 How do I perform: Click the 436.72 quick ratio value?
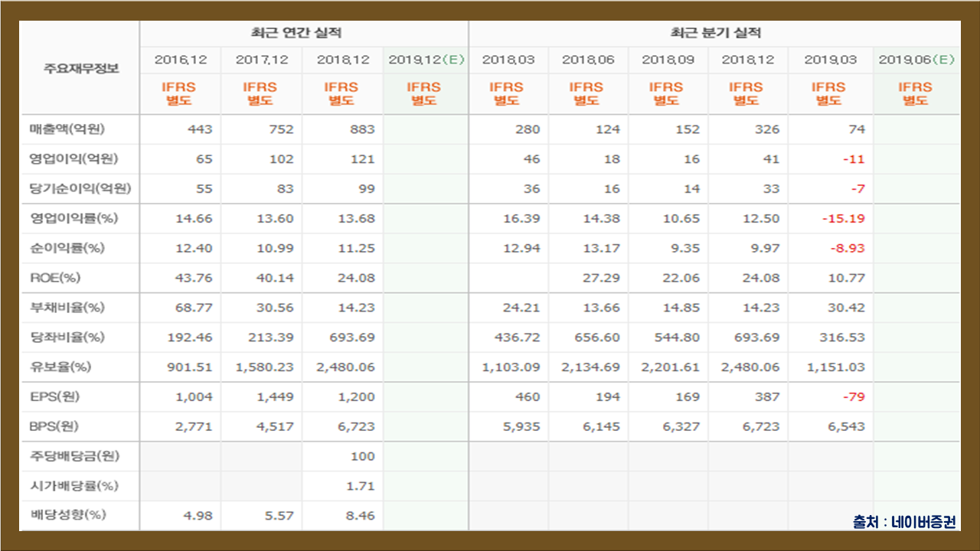519,337
